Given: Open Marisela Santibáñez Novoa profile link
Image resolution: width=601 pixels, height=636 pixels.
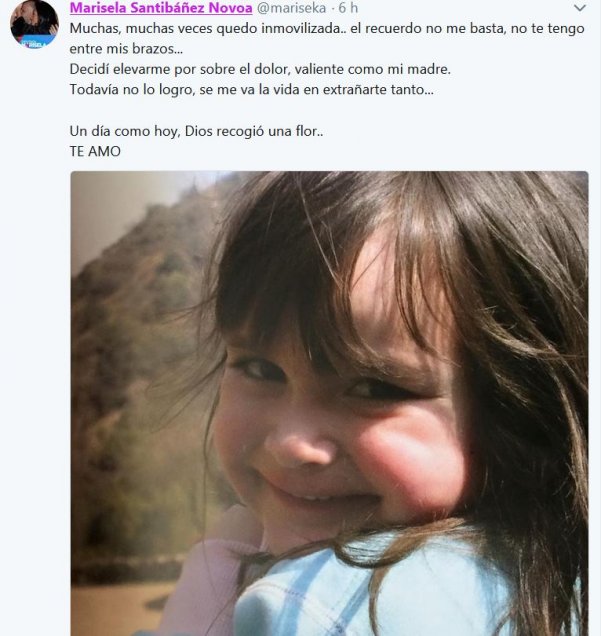Looking at the screenshot, I should tap(160, 8).
